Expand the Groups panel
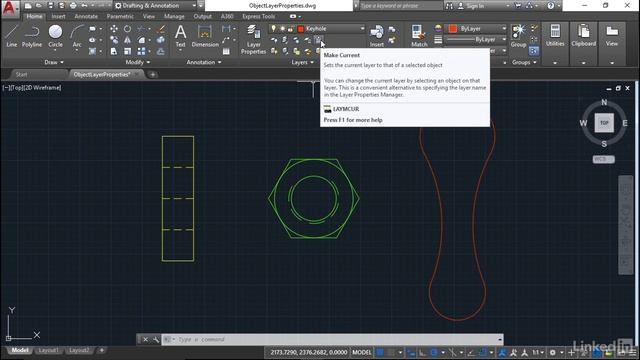 524,62
